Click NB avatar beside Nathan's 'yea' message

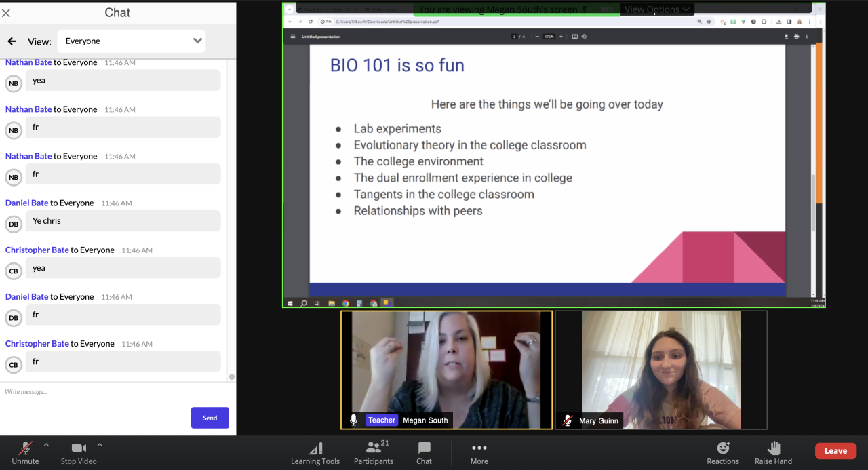(x=14, y=83)
